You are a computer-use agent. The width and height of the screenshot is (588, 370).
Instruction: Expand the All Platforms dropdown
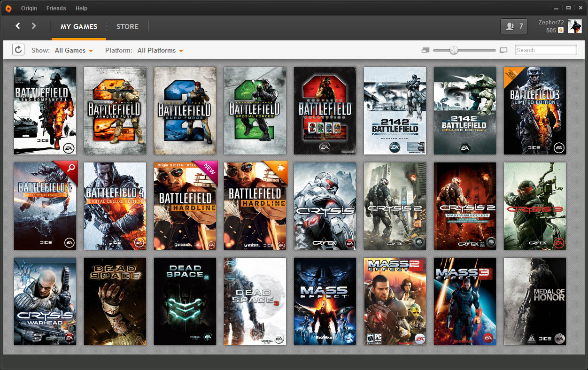(160, 50)
